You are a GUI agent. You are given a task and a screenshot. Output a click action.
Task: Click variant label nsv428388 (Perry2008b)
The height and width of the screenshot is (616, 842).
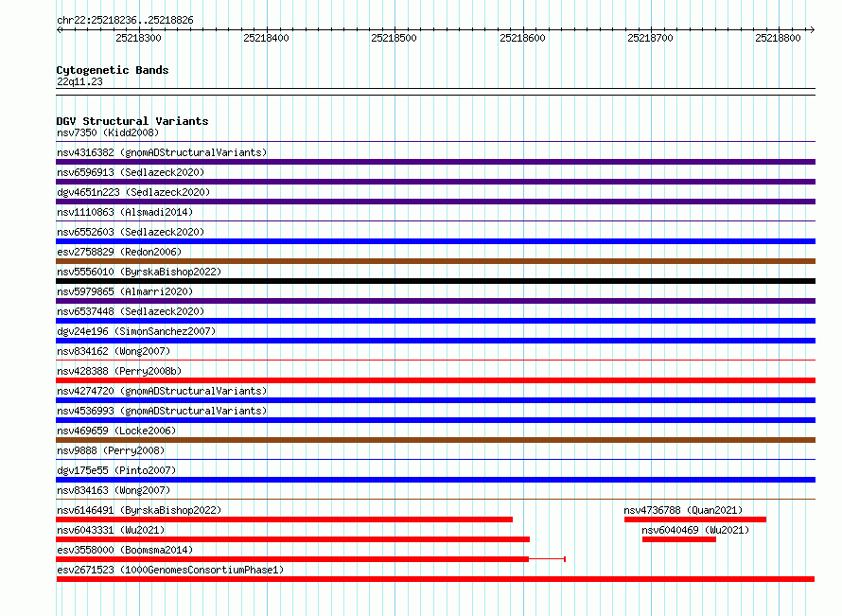(119, 371)
